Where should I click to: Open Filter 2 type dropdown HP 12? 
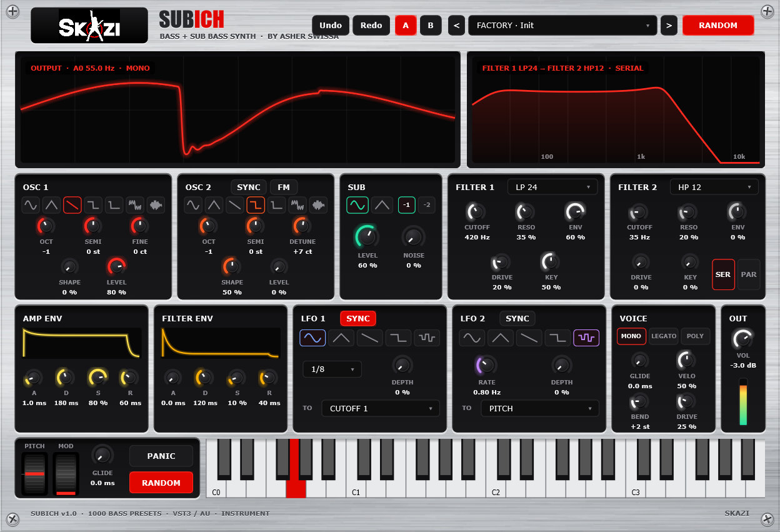point(714,186)
